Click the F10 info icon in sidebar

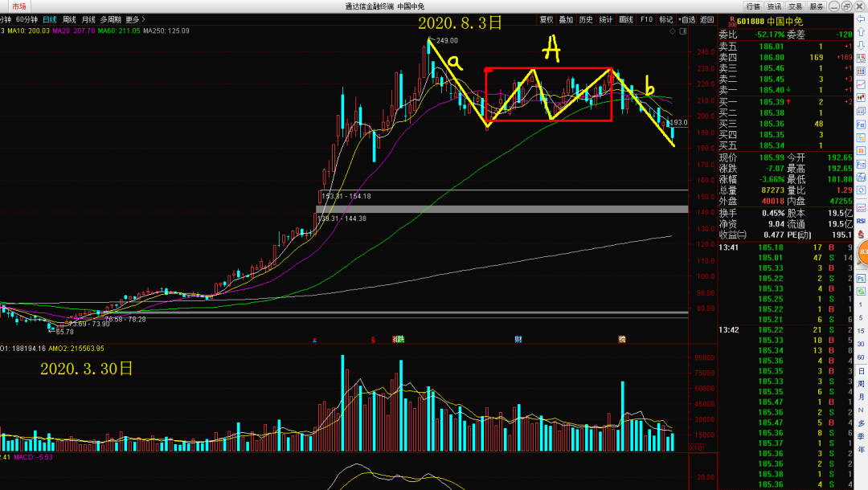[x=861, y=125]
